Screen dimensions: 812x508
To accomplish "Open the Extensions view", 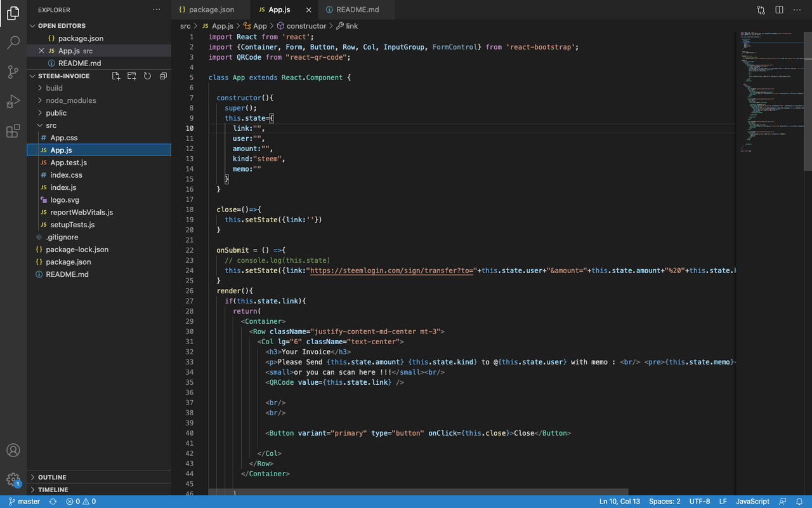I will coord(13,131).
